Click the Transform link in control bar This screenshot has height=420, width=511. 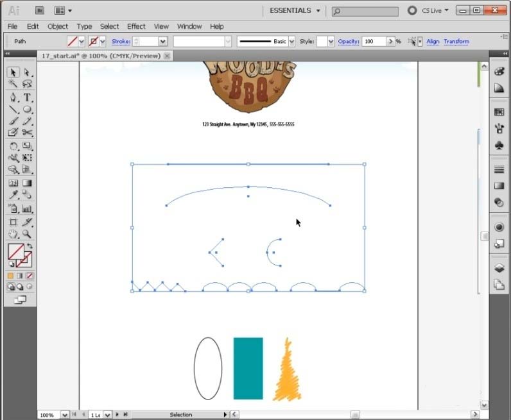(456, 41)
